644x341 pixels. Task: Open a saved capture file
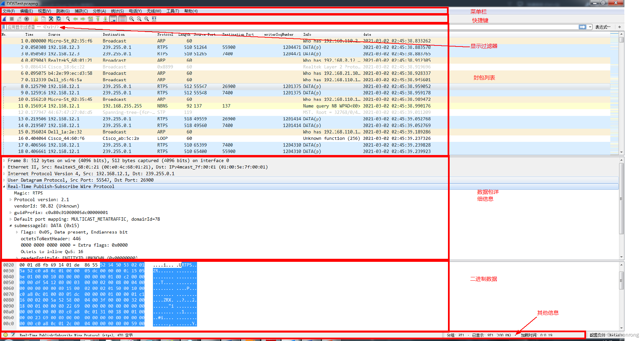(x=36, y=19)
